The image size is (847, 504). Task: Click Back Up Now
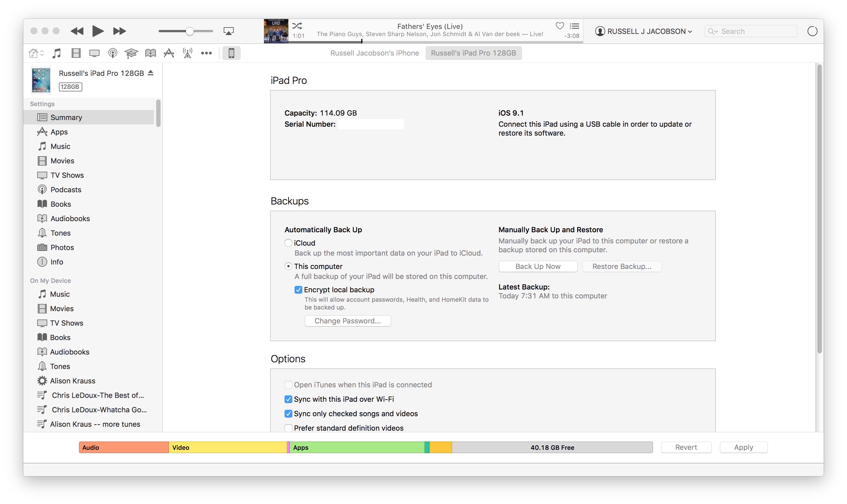coord(538,267)
